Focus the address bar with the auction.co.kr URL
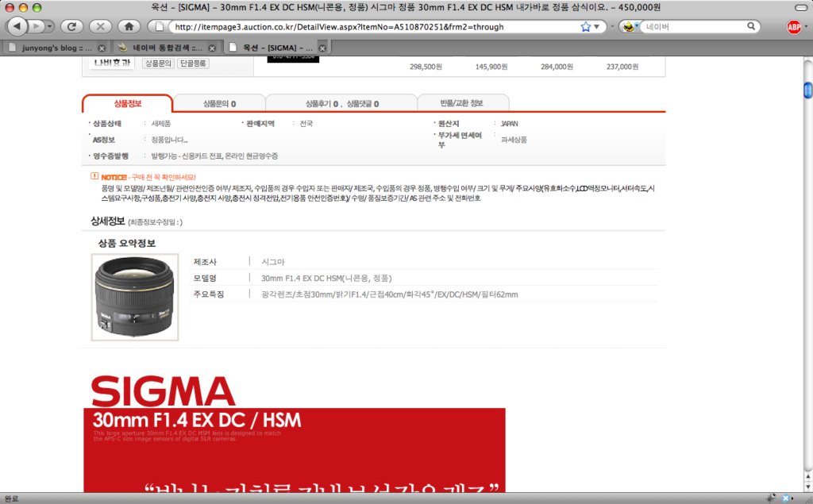Screen dimensions: 813x504 click(x=373, y=26)
